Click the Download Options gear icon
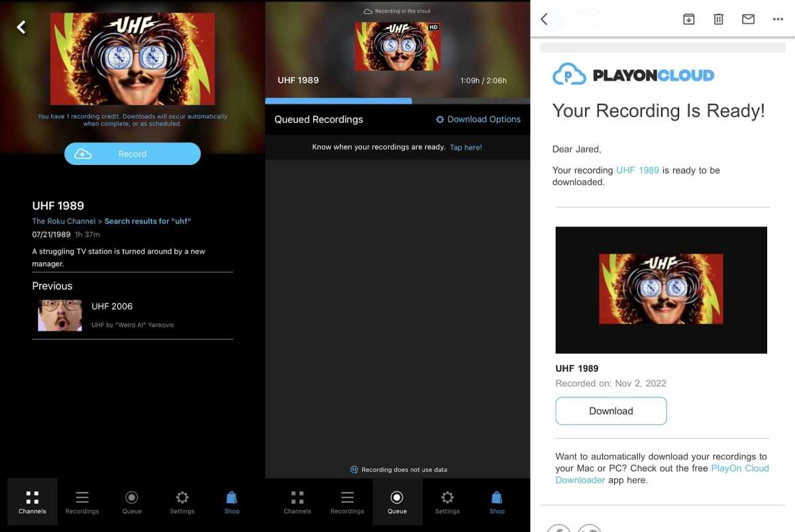The image size is (795, 532). [440, 119]
